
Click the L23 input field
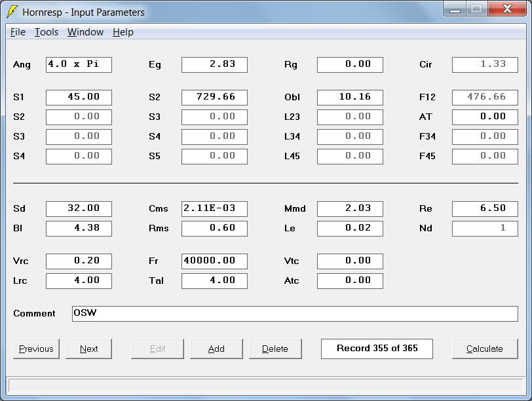tap(350, 117)
